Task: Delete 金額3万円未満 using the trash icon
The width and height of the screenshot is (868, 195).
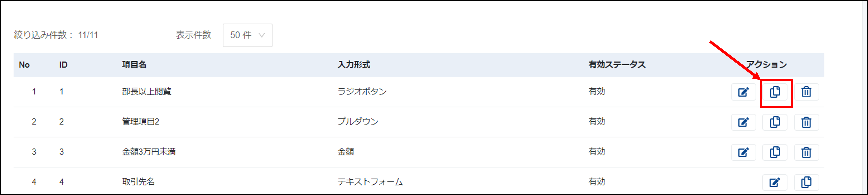Action: coord(806,152)
